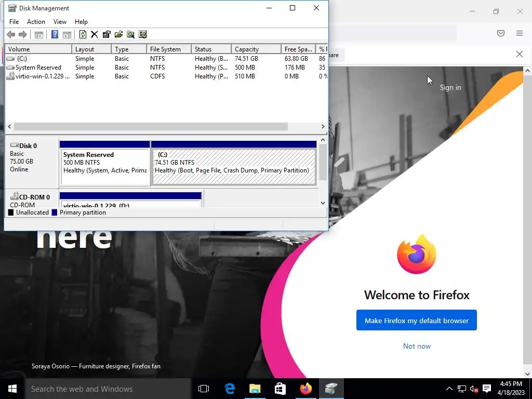This screenshot has height=399, width=532.
Task: Open Microsoft Edge from the taskbar
Action: click(230, 389)
